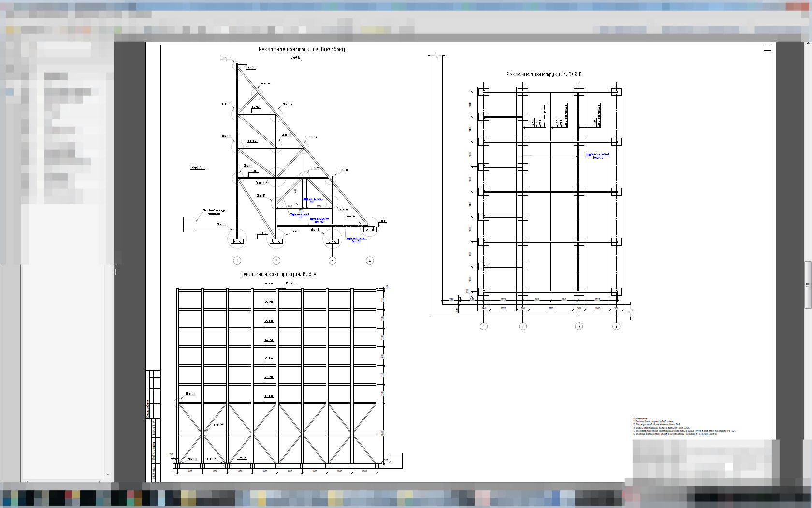This screenshot has height=508, width=812.
Task: Click the 1750 dimension in Вид Б
Action: (x=551, y=308)
